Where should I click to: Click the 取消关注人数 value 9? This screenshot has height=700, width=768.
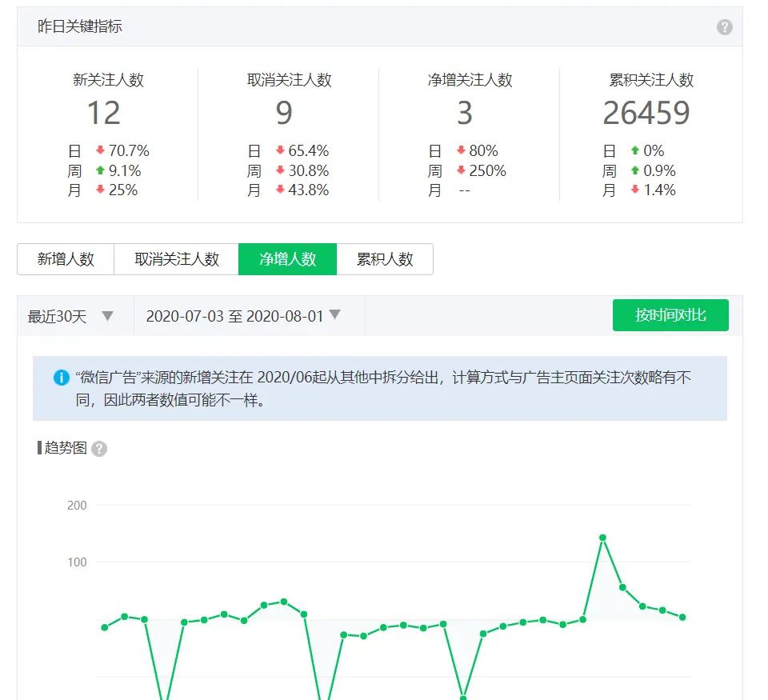pos(284,113)
